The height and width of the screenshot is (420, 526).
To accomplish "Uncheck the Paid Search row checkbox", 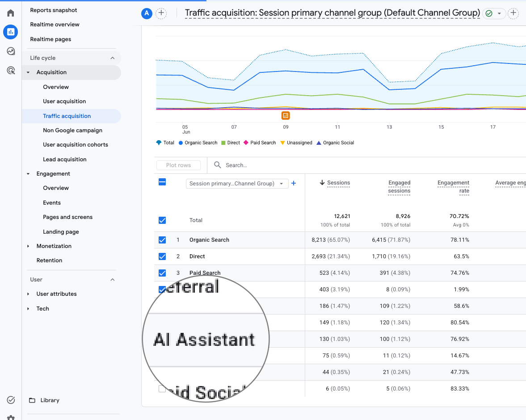I will 162,273.
